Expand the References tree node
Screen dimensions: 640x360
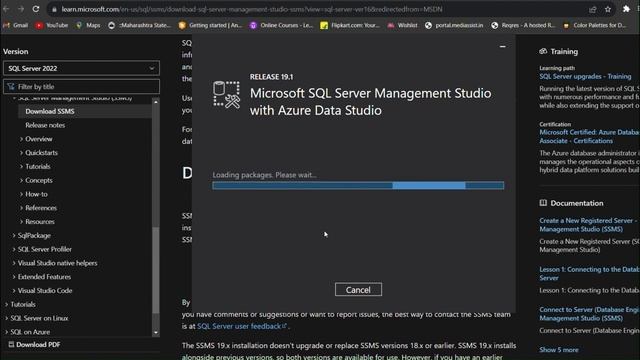pos(21,208)
